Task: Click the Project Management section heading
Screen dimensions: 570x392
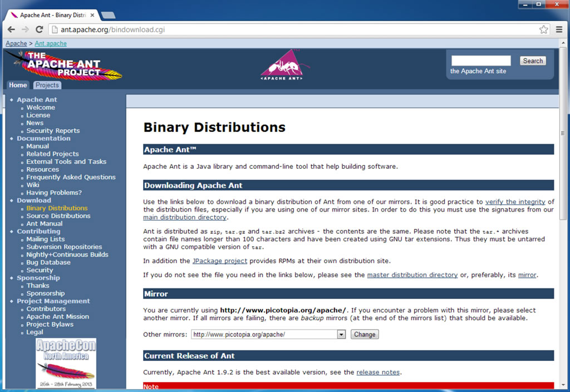Action: pos(53,301)
